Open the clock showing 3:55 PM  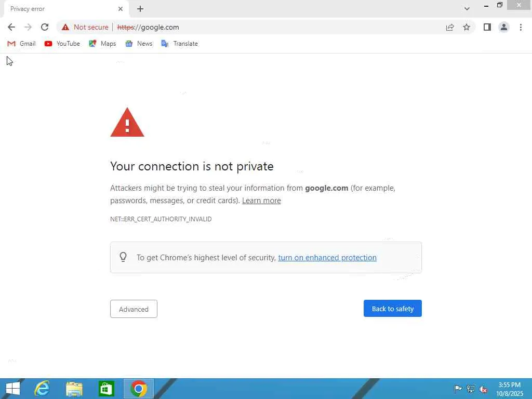click(x=510, y=389)
